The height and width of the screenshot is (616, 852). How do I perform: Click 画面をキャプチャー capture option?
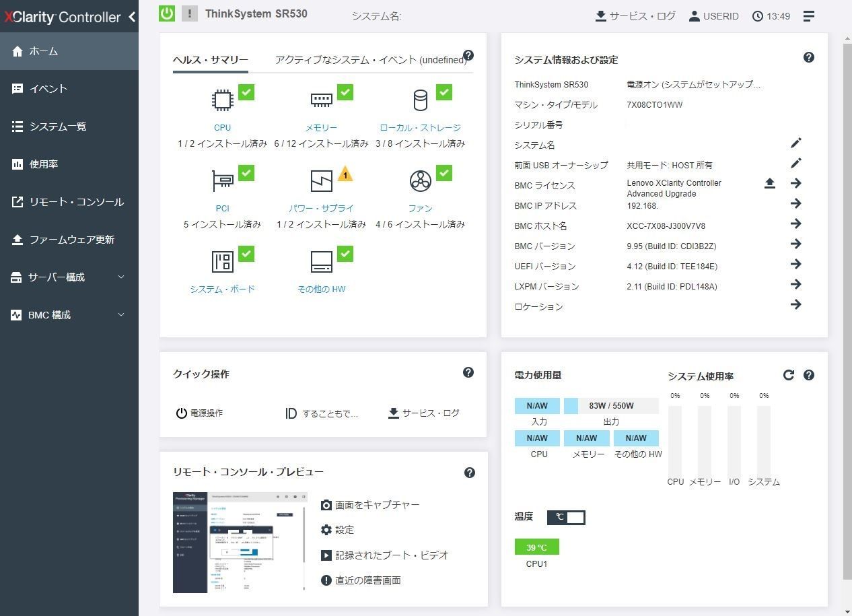370,505
